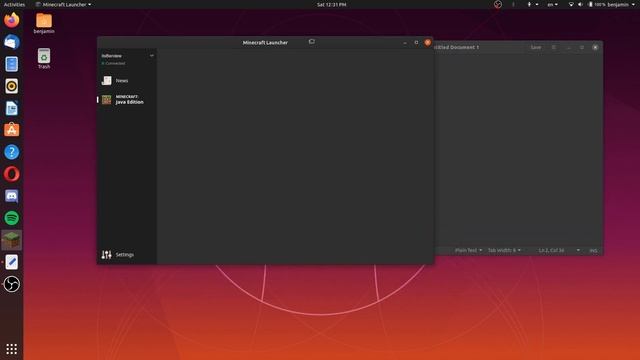The image size is (640, 360).
Task: Open the blue notes app in dock
Action: (x=11, y=64)
